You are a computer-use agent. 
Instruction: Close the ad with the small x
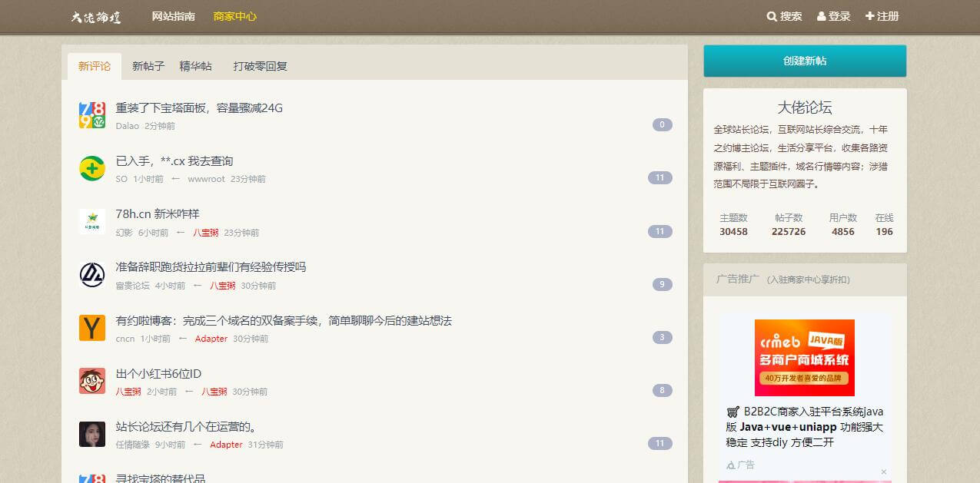point(883,471)
